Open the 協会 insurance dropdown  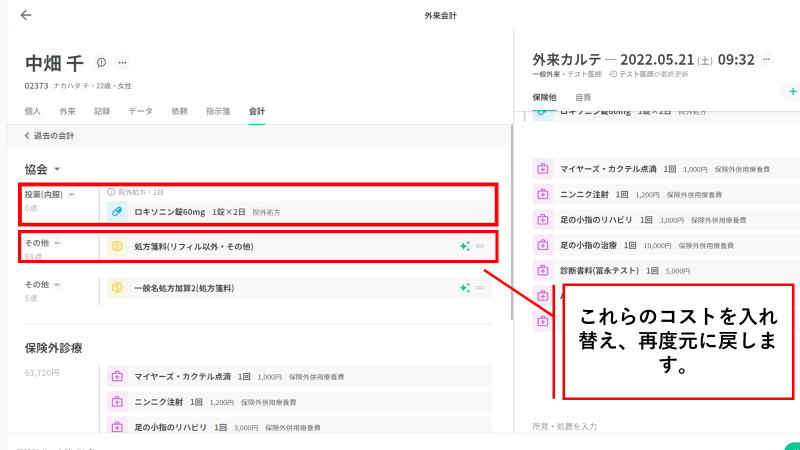pos(42,169)
